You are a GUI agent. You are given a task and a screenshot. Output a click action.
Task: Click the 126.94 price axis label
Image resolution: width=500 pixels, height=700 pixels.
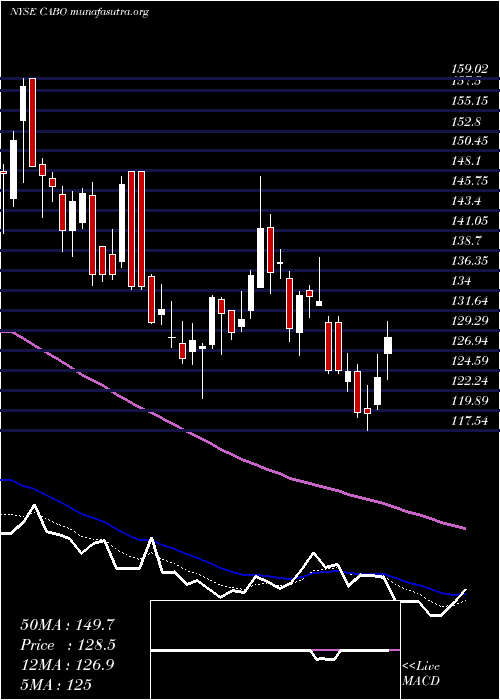[x=469, y=342]
